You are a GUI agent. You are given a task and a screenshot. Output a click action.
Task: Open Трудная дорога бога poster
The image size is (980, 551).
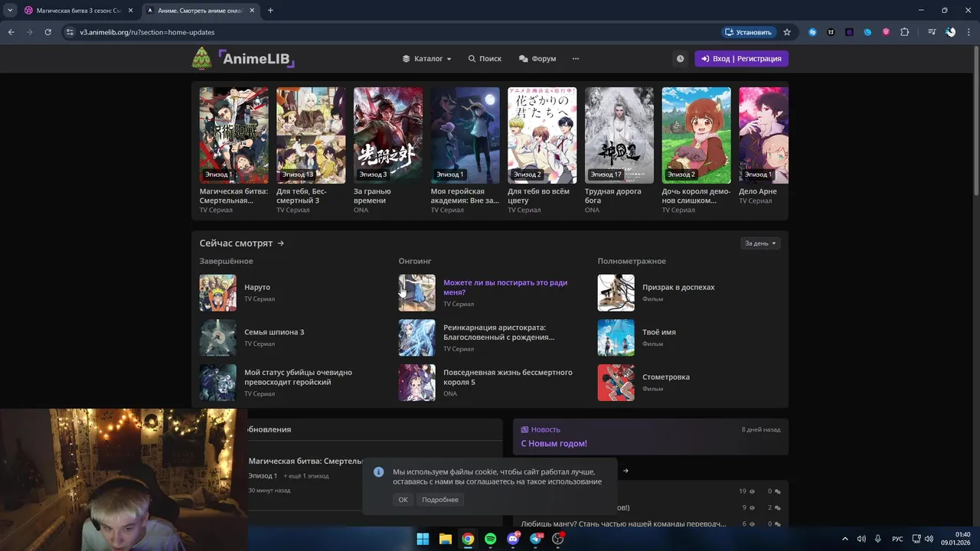tap(619, 135)
